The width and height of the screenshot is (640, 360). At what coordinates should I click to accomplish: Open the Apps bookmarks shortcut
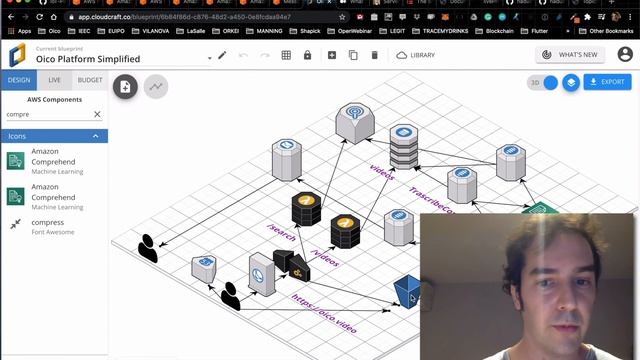(x=20, y=31)
